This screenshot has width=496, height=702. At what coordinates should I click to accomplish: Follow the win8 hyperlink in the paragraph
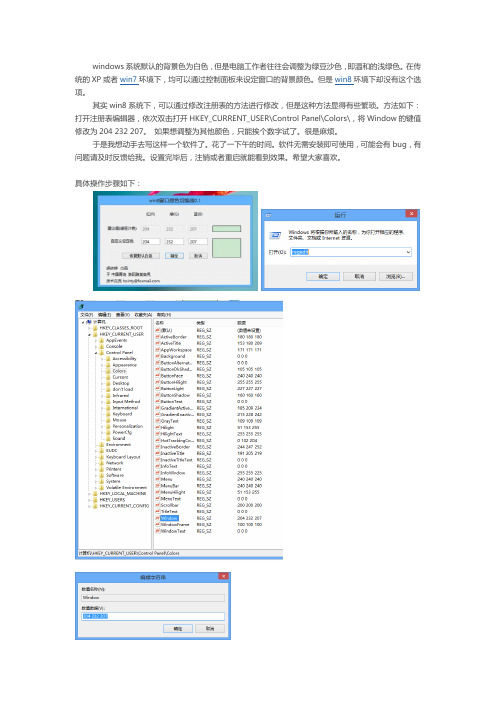pos(343,80)
